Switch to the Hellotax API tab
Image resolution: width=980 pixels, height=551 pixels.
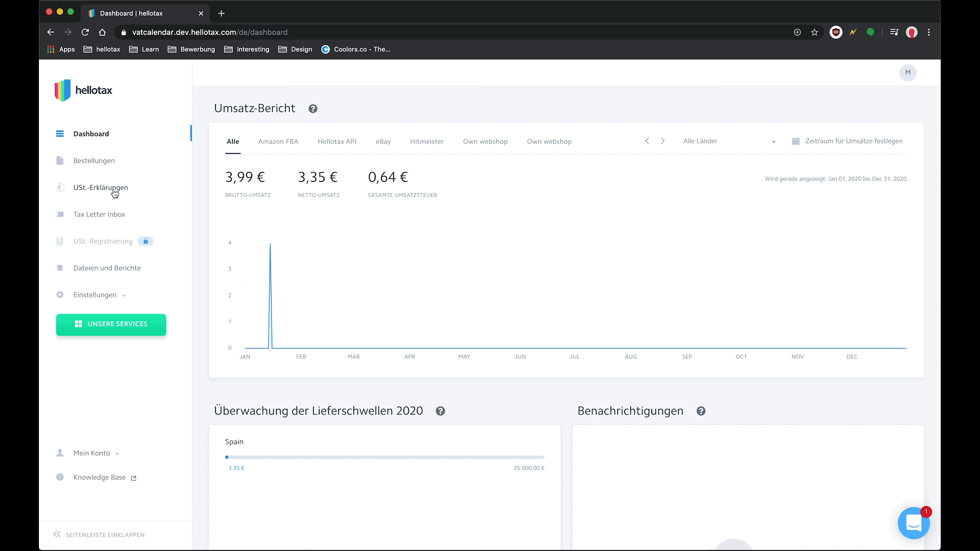[x=337, y=142]
